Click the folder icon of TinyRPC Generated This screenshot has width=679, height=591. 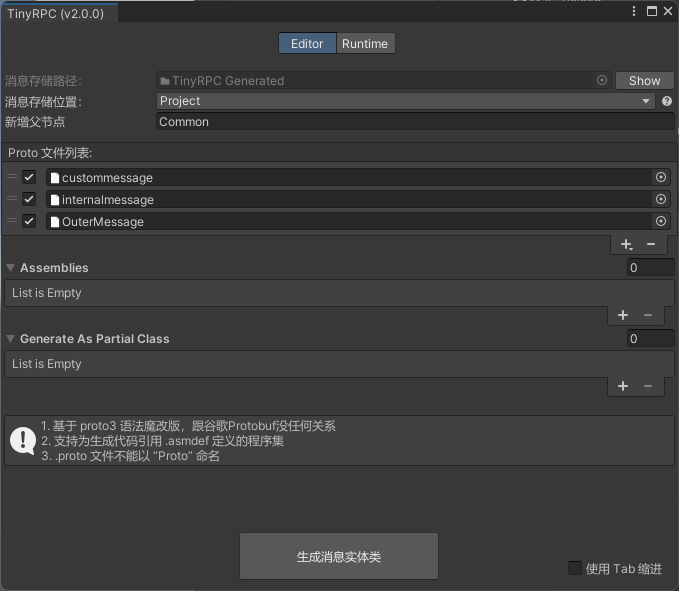pyautogui.click(x=165, y=81)
